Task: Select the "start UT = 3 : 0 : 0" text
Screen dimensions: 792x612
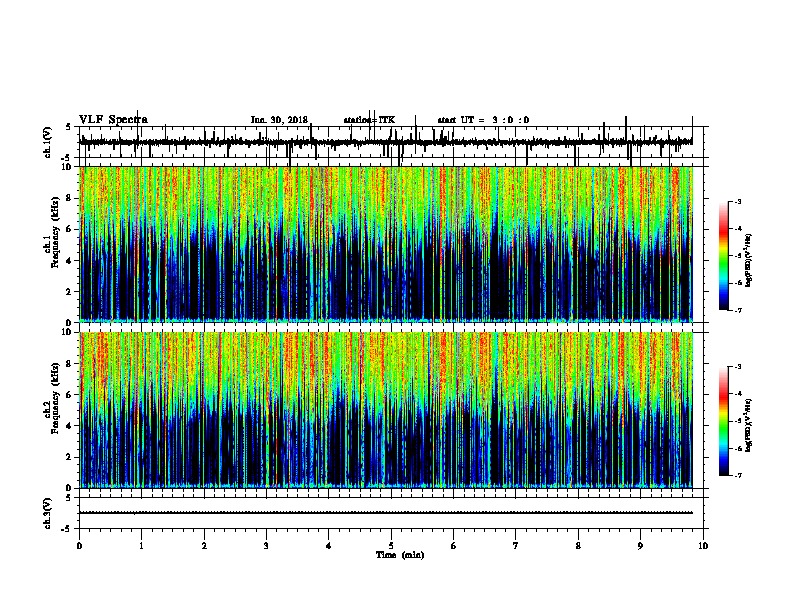Action: tap(483, 120)
